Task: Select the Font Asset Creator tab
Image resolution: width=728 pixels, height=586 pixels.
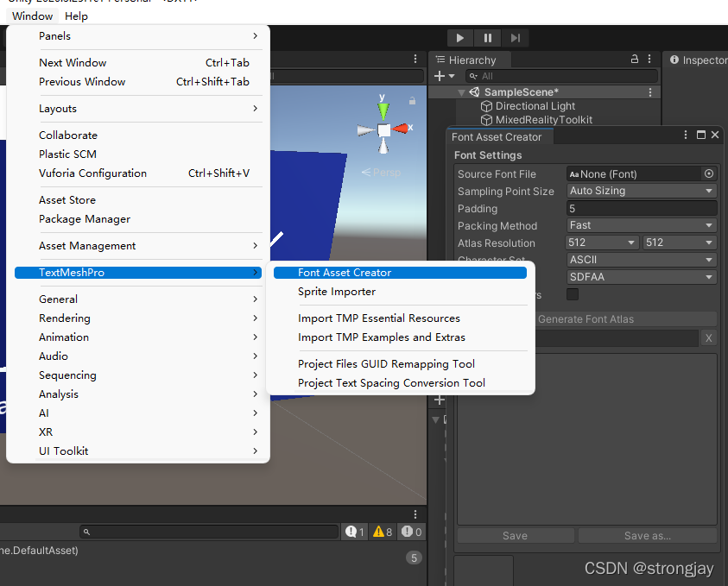Action: pyautogui.click(x=497, y=137)
